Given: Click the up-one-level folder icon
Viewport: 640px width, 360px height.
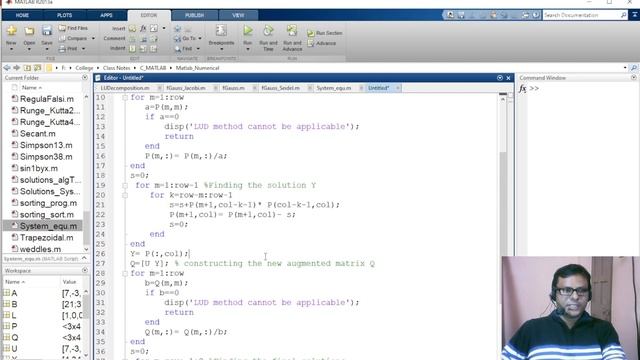Looking at the screenshot, I should coord(27,68).
